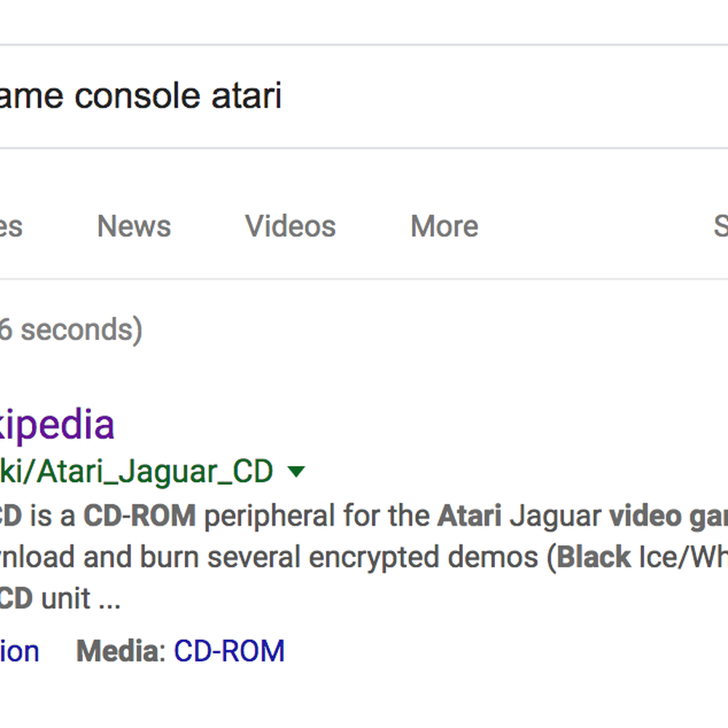The height and width of the screenshot is (728, 728).
Task: Click bold "CD-ROM" in the result snippet
Action: point(140,516)
